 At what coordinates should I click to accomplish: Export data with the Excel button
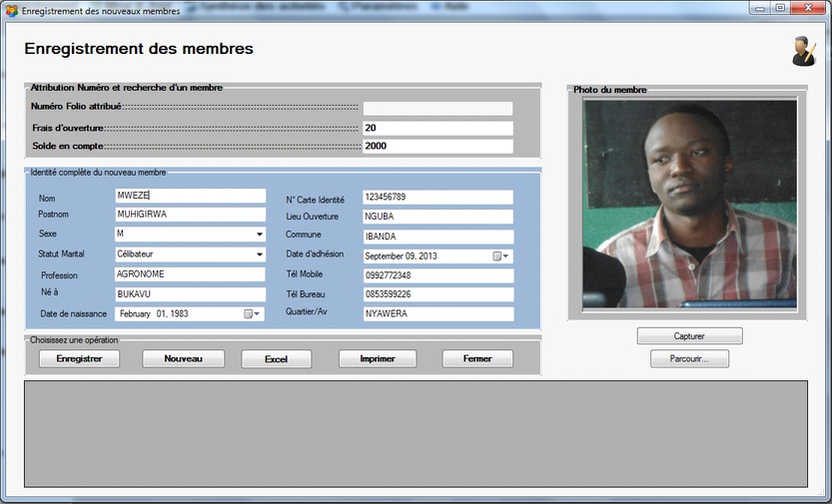click(276, 359)
